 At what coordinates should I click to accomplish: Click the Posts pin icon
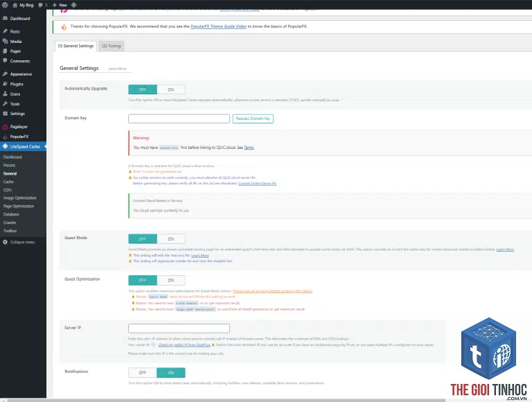pyautogui.click(x=5, y=31)
